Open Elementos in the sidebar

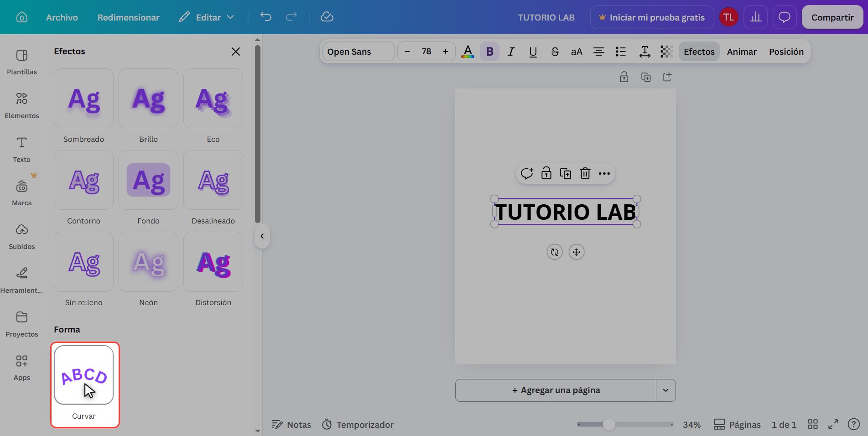[x=22, y=106]
